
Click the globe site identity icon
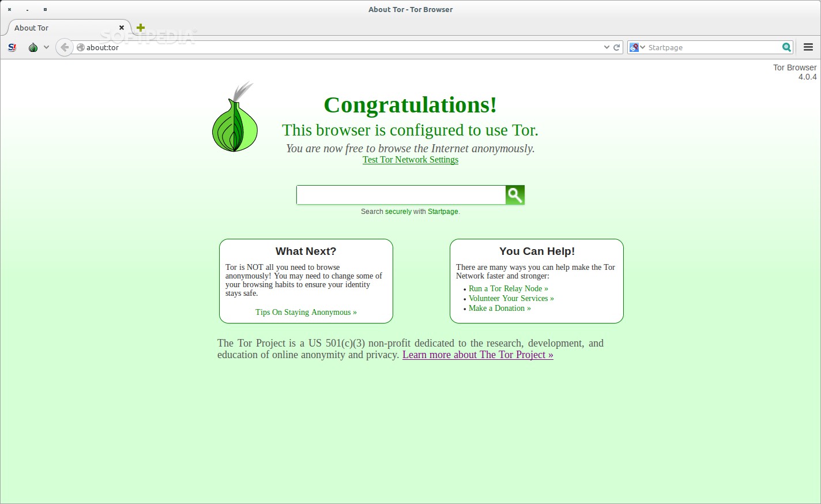(x=81, y=47)
